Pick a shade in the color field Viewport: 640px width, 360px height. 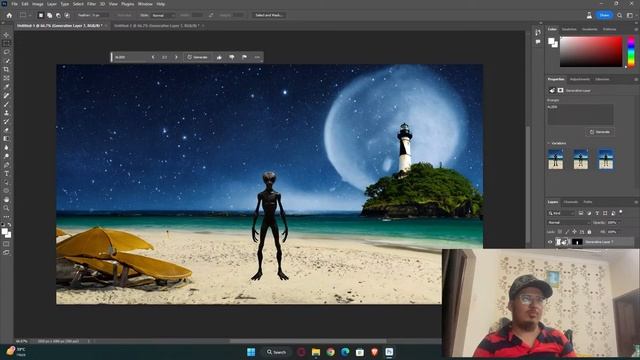point(591,51)
